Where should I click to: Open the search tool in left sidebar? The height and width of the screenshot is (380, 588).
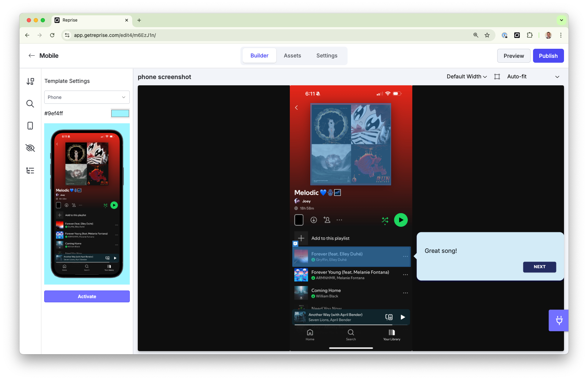[30, 103]
